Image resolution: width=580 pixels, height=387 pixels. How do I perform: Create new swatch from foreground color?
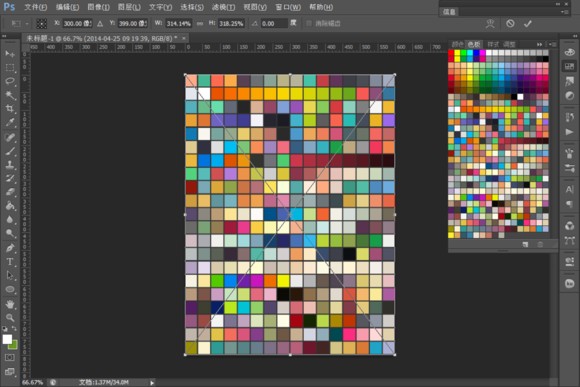point(525,244)
